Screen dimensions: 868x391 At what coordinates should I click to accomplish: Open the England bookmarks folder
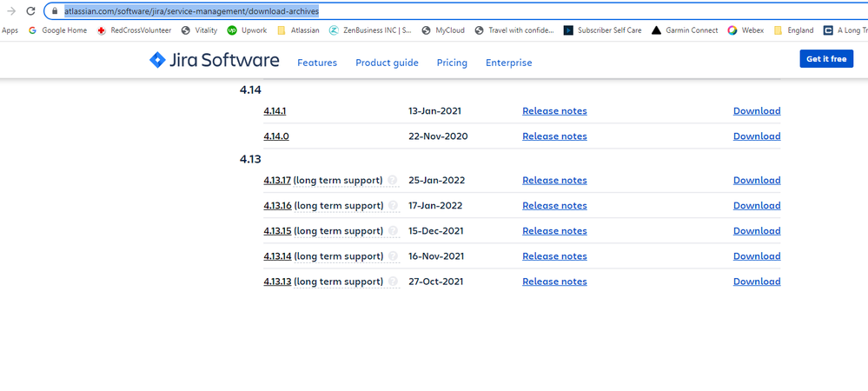tap(794, 30)
